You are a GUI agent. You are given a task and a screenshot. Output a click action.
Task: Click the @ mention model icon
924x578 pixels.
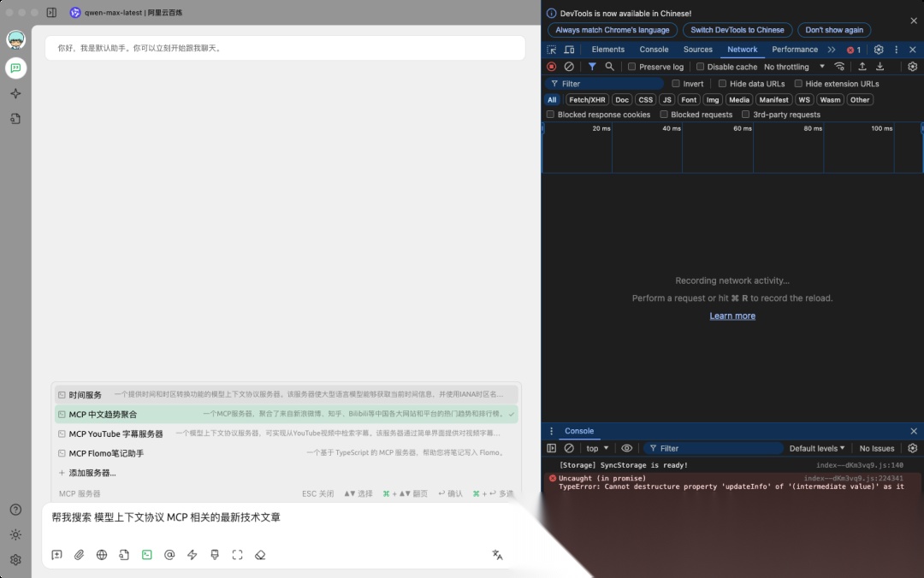point(169,555)
